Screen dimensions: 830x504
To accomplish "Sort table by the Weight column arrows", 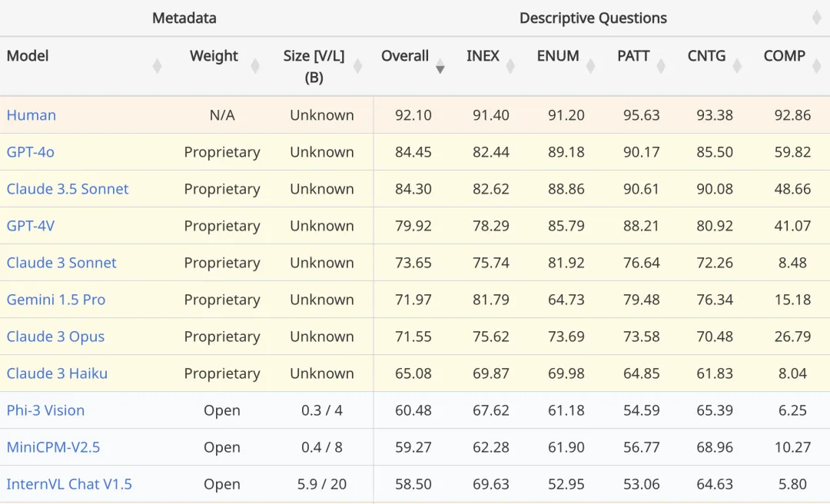I will [x=255, y=66].
